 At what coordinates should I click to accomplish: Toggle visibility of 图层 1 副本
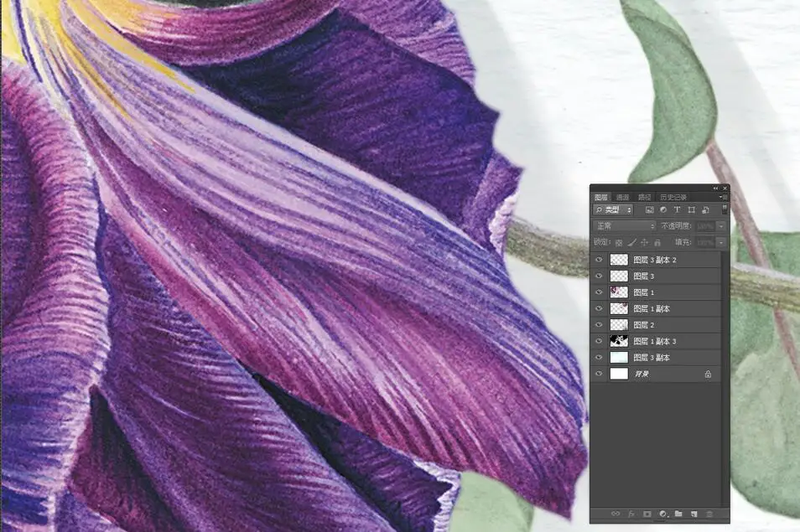[x=599, y=309]
